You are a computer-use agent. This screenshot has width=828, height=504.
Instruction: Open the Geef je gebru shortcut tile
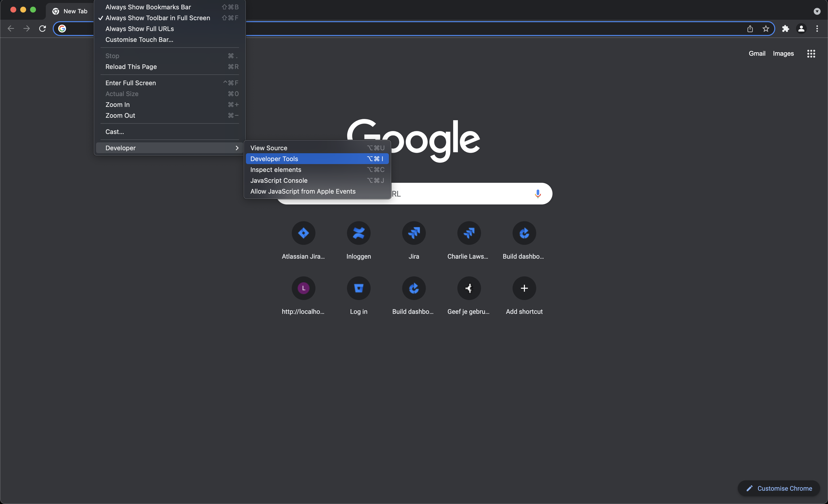point(469,296)
